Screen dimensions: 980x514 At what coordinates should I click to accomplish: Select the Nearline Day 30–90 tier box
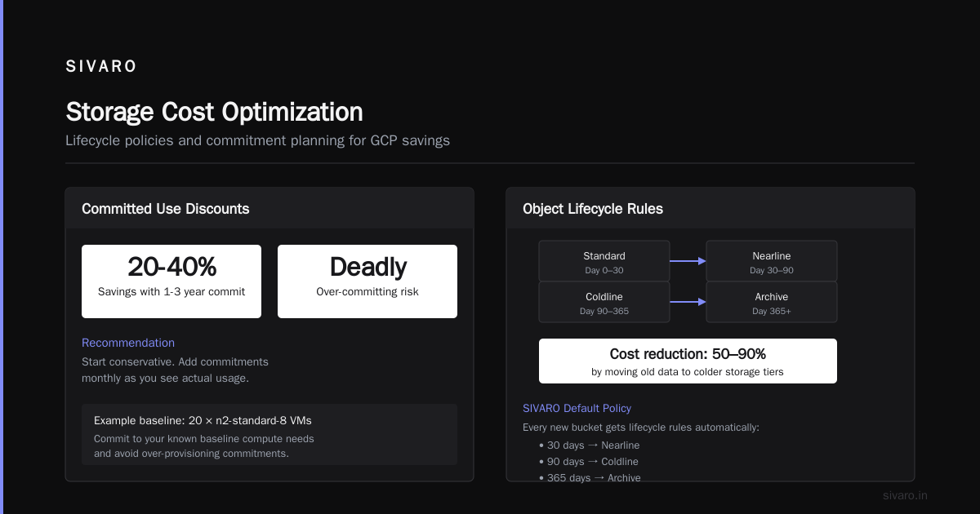772,261
